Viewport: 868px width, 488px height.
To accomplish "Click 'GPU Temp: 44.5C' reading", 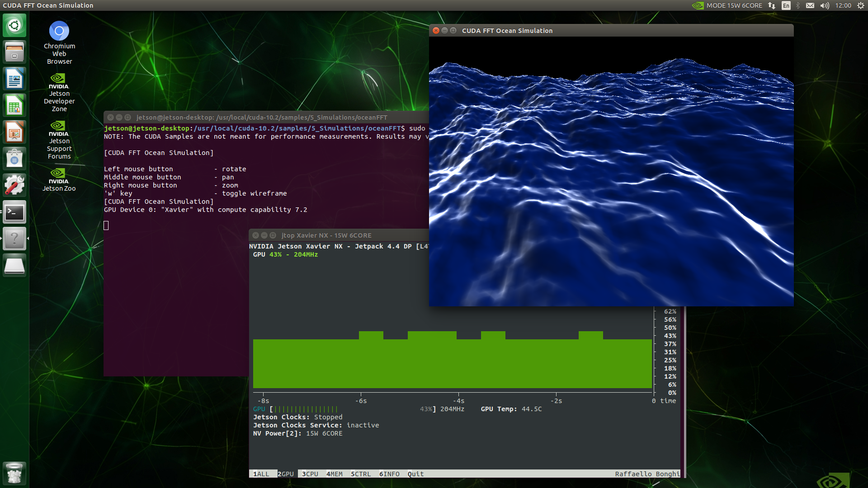I will click(x=511, y=409).
